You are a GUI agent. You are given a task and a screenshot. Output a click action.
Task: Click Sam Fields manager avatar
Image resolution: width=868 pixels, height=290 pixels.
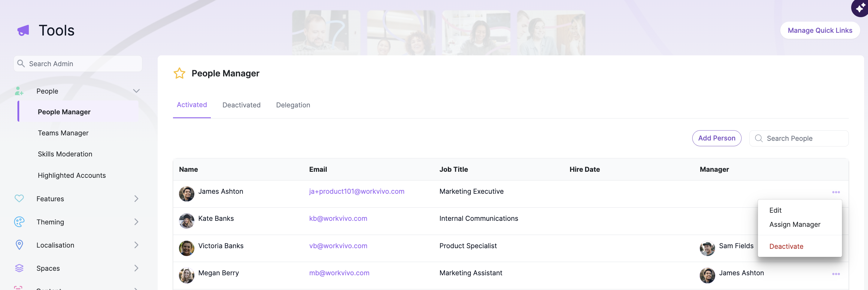707,248
